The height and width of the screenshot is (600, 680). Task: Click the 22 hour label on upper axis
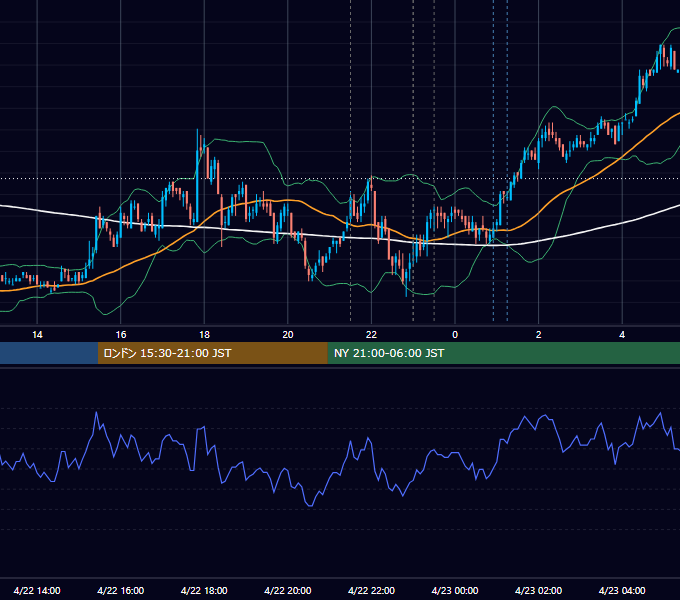point(371,335)
